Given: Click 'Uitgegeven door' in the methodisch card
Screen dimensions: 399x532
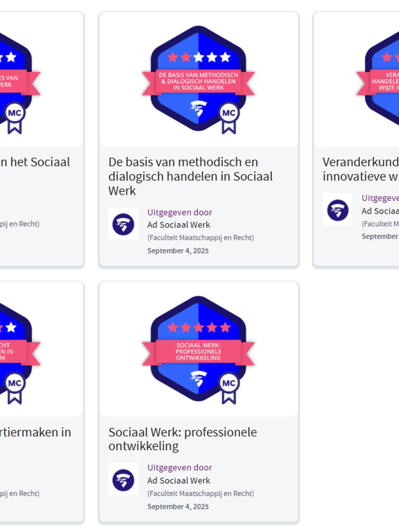Looking at the screenshot, I should tap(180, 212).
